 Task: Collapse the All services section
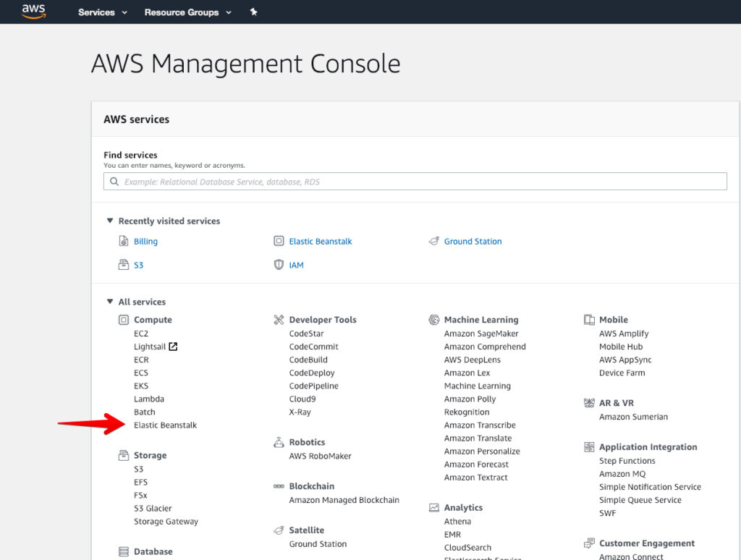point(110,302)
